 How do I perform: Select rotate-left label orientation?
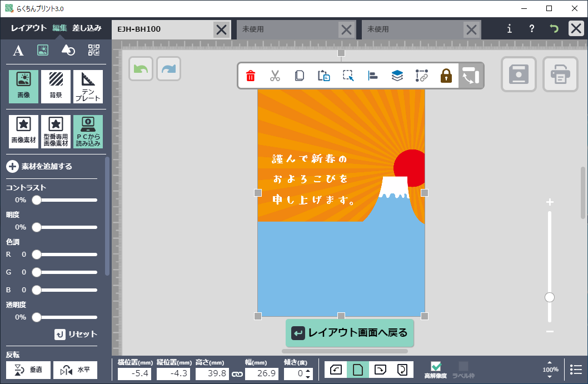[336, 370]
